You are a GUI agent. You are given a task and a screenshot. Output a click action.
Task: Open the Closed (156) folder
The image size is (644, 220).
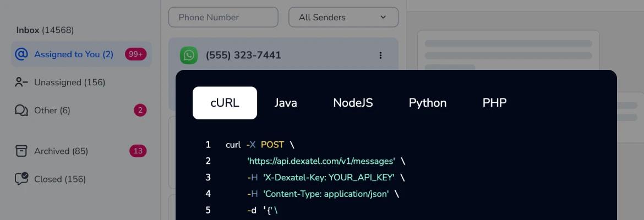click(60, 179)
